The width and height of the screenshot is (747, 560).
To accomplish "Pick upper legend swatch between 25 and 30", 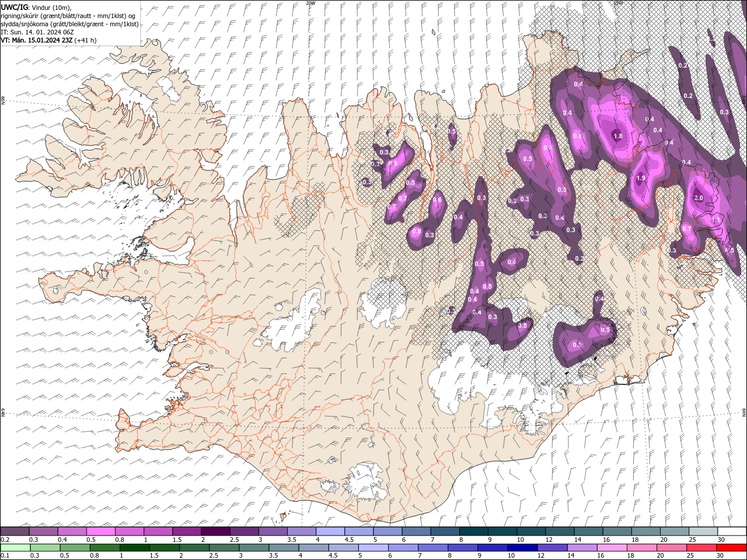I will pyautogui.click(x=704, y=531).
